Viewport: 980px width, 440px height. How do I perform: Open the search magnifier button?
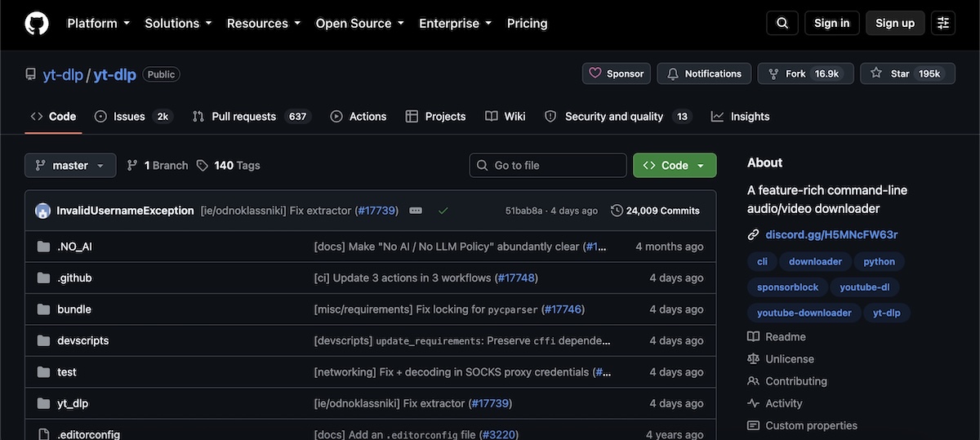782,23
